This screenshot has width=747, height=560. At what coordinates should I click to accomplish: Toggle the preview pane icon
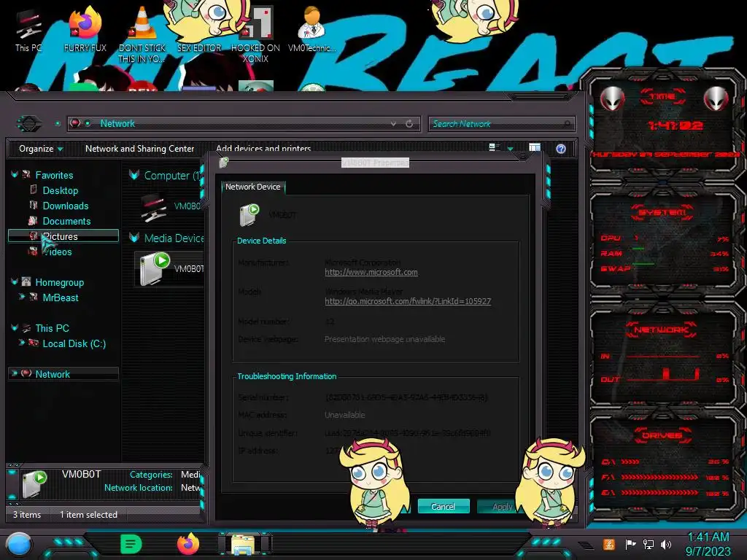[535, 148]
